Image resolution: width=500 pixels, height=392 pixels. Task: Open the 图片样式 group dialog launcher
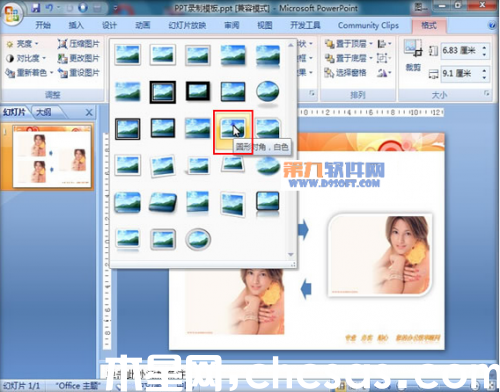[x=312, y=93]
